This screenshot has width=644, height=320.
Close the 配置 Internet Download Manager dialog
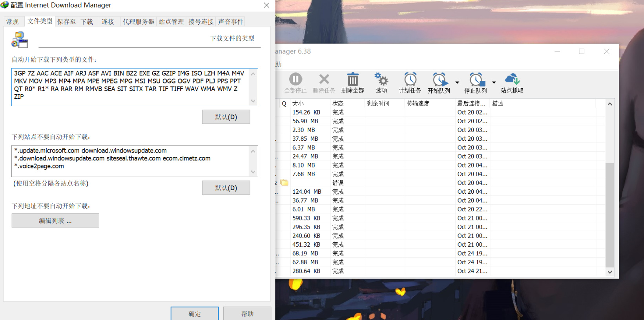pyautogui.click(x=266, y=5)
